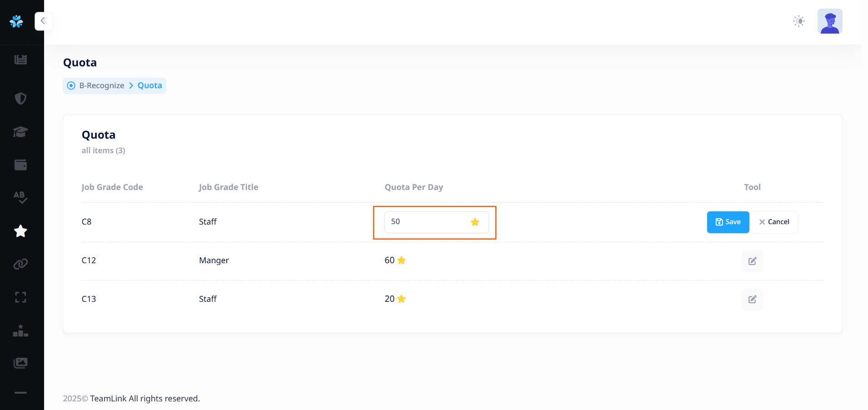Open the news feed sidebar icon
This screenshot has width=868, height=410.
(20, 60)
